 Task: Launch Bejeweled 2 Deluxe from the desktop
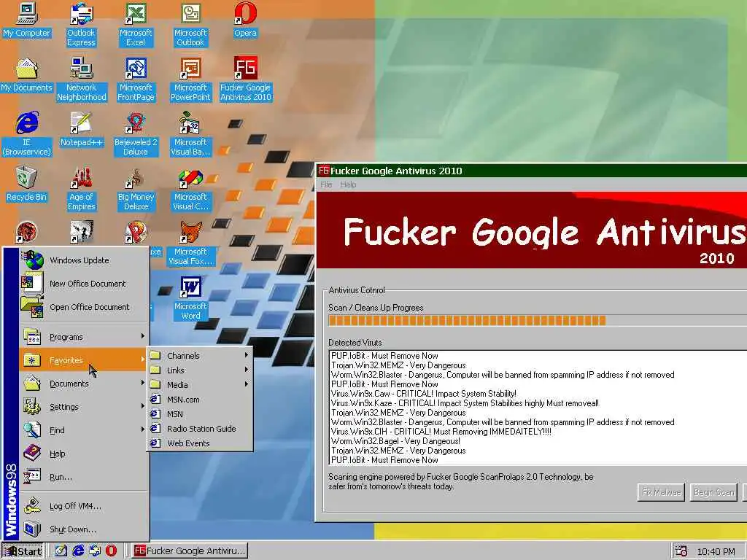tap(136, 134)
